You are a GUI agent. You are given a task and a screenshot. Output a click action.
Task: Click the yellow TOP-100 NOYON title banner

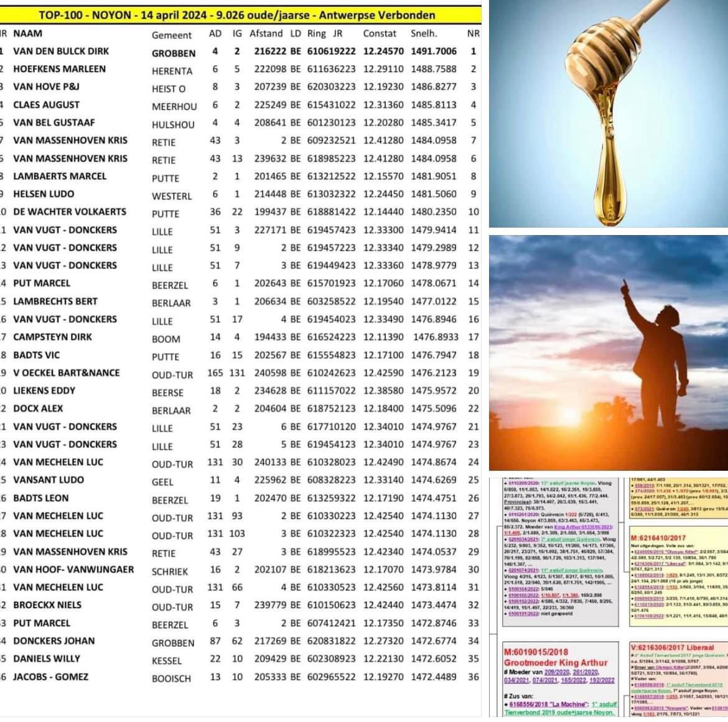point(237,16)
